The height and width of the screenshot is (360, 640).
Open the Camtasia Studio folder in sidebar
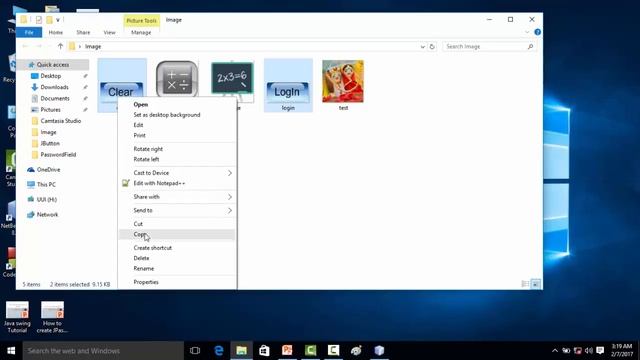60,121
